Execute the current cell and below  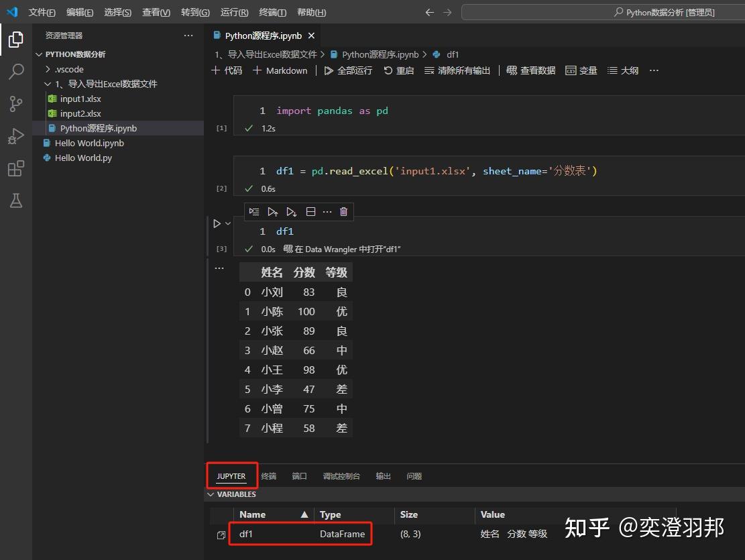pos(291,211)
